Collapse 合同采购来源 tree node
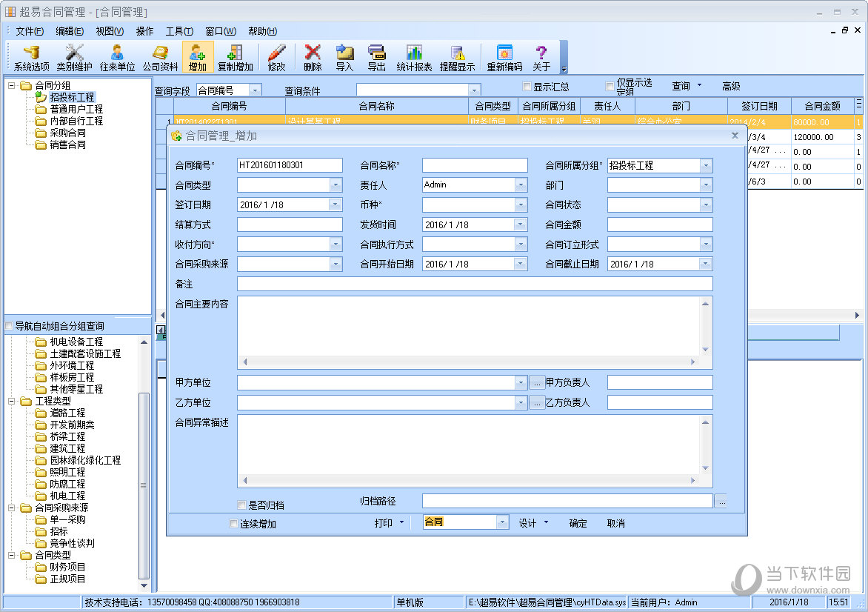868x612 pixels. click(11, 508)
